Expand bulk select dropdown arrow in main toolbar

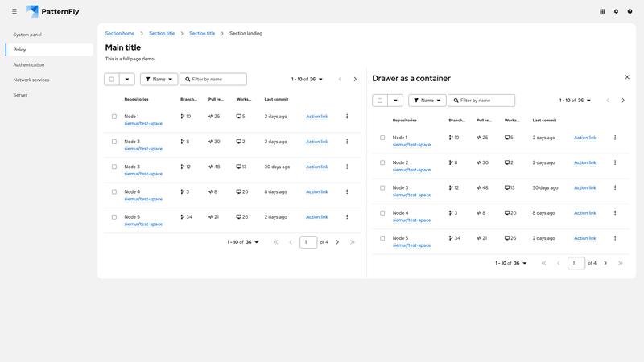coord(127,79)
